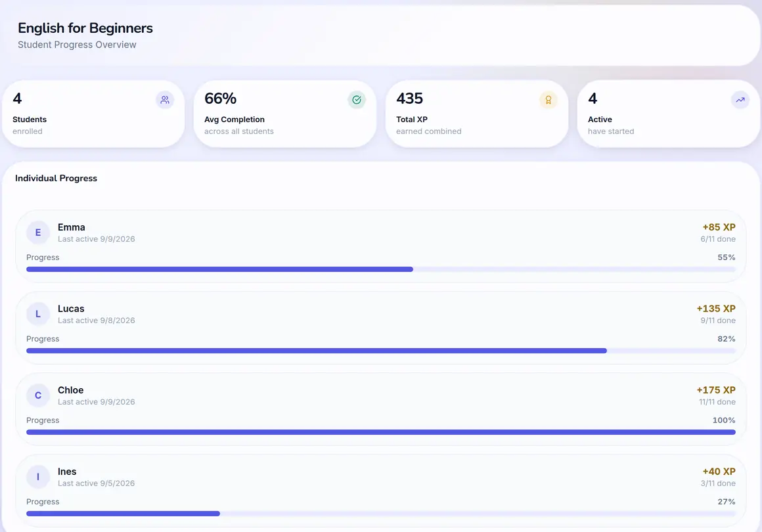762x532 pixels.
Task: Click the name Lucas
Action: click(x=71, y=309)
